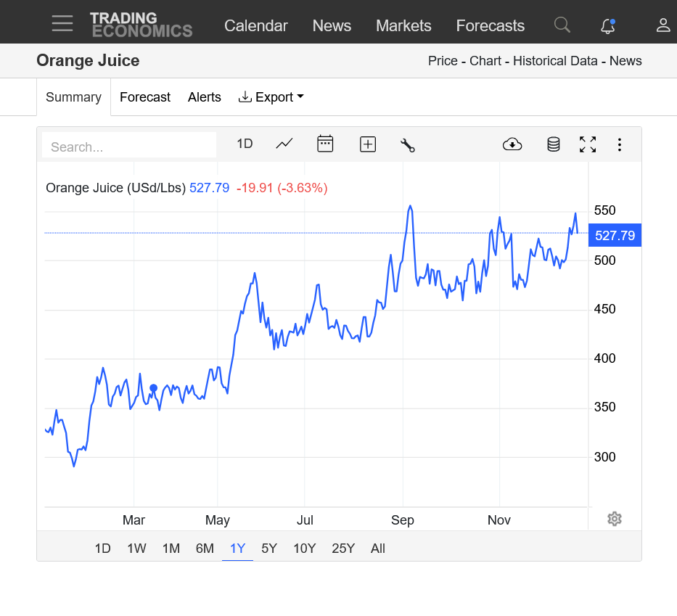Click the chart Search input field

click(129, 146)
